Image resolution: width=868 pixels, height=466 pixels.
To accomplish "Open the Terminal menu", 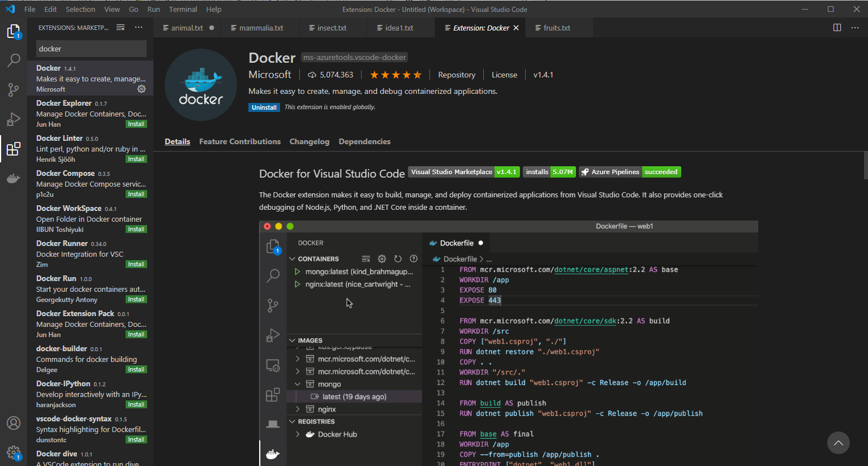I will click(x=183, y=9).
